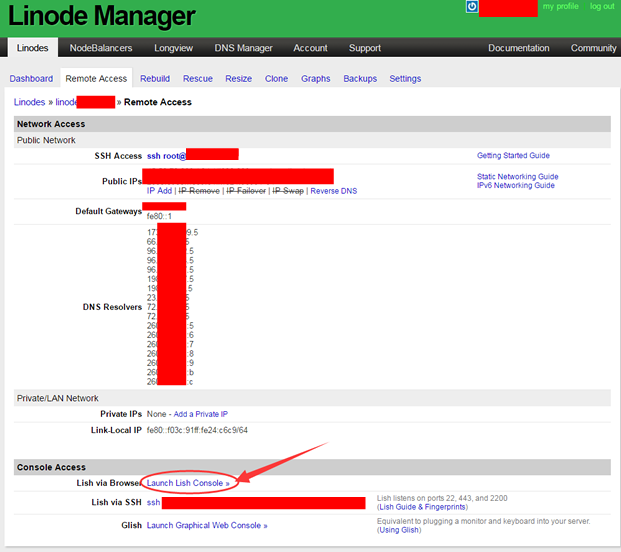621x552 pixels.
Task: Select the Remote Access subtab
Action: pyautogui.click(x=96, y=78)
